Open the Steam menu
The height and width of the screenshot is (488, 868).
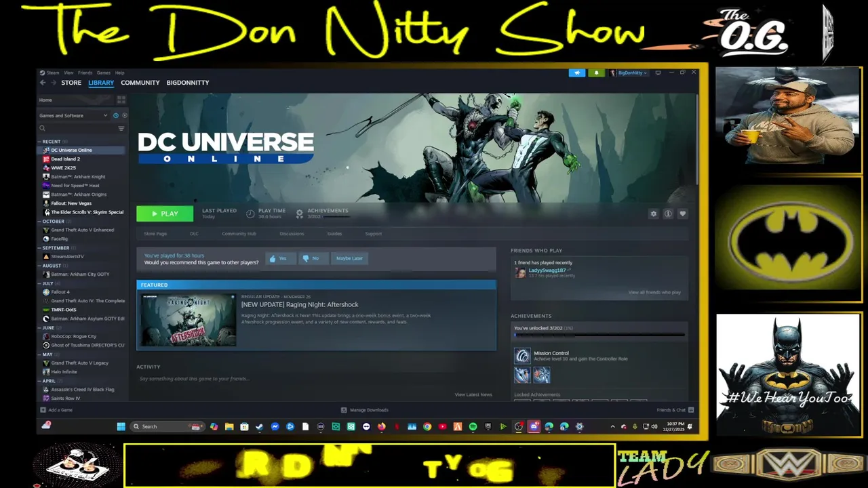pos(53,73)
